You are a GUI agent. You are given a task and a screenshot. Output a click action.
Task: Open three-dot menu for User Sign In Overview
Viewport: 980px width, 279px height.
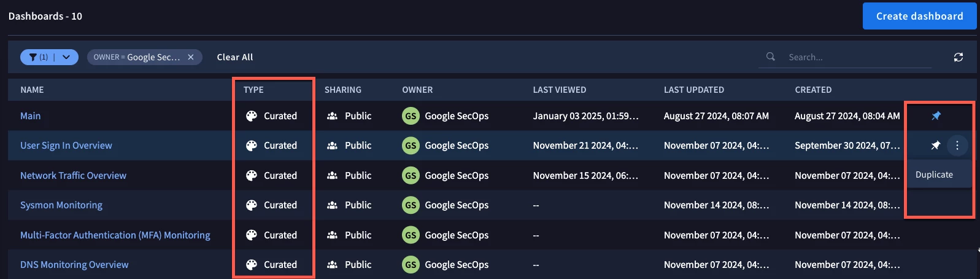957,146
